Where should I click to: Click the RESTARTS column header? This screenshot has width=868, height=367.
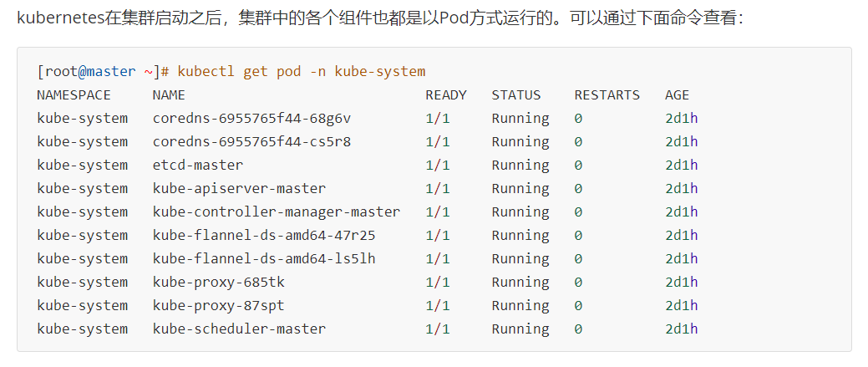[607, 95]
